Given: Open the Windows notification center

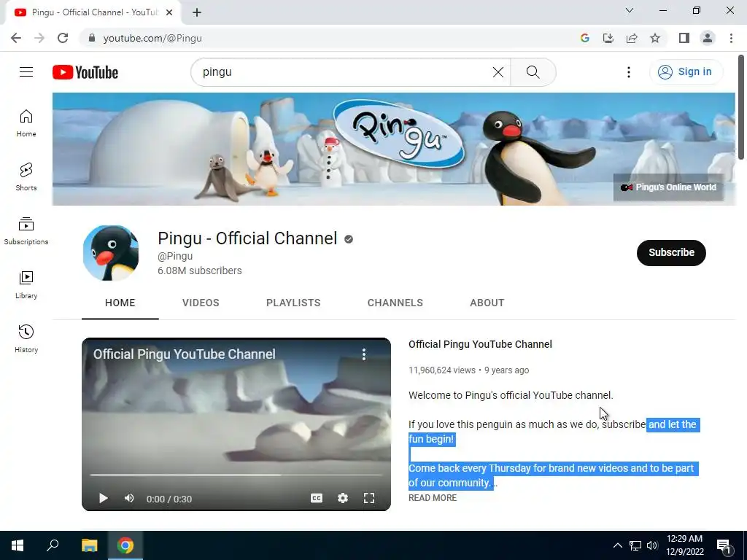Looking at the screenshot, I should (x=724, y=546).
